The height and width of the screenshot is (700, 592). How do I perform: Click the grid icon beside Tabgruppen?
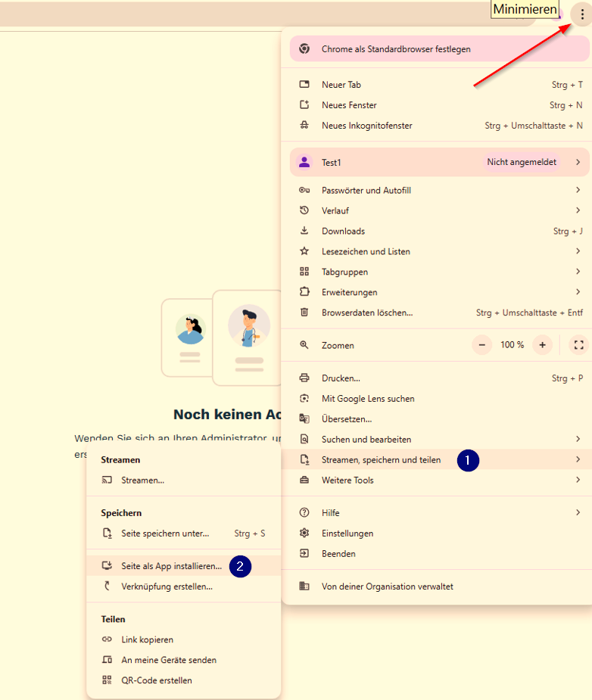[304, 272]
